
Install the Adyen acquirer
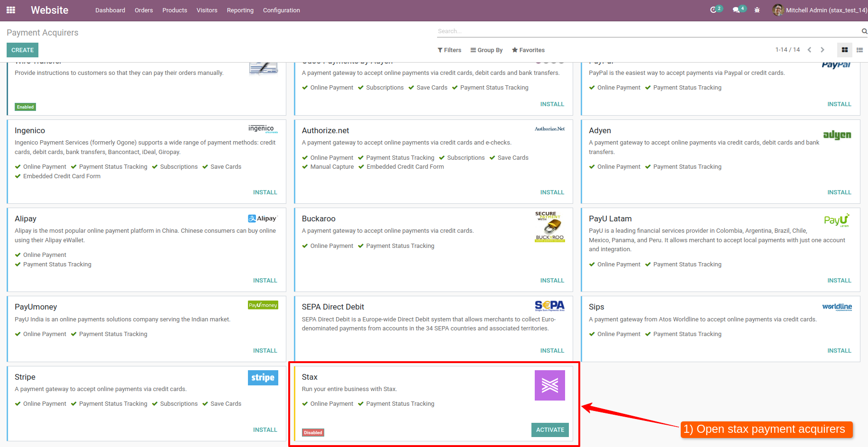[839, 192]
